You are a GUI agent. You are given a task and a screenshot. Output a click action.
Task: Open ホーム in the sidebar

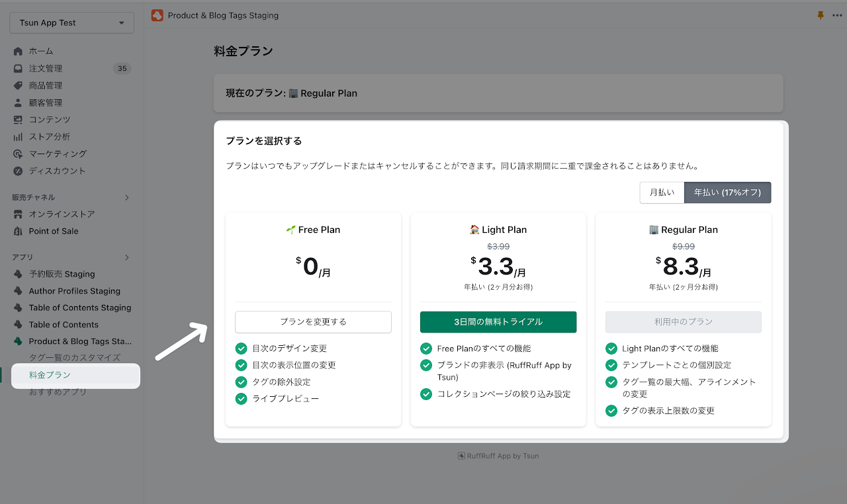tap(41, 52)
